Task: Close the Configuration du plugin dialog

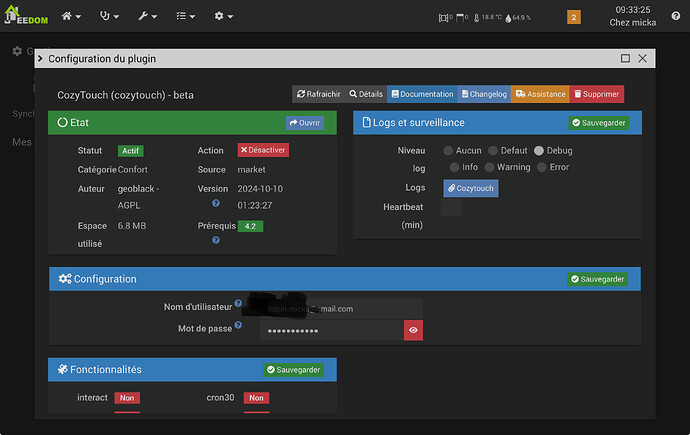Action: 642,58
